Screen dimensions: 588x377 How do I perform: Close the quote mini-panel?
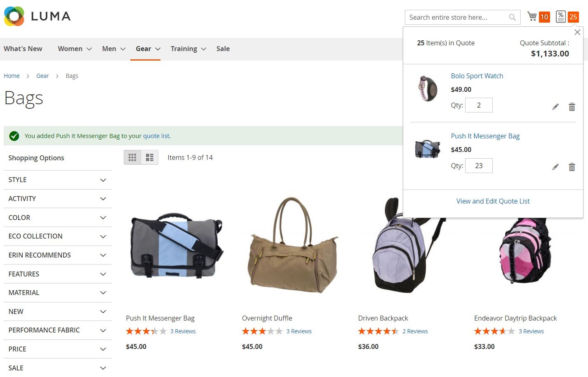[x=577, y=32]
